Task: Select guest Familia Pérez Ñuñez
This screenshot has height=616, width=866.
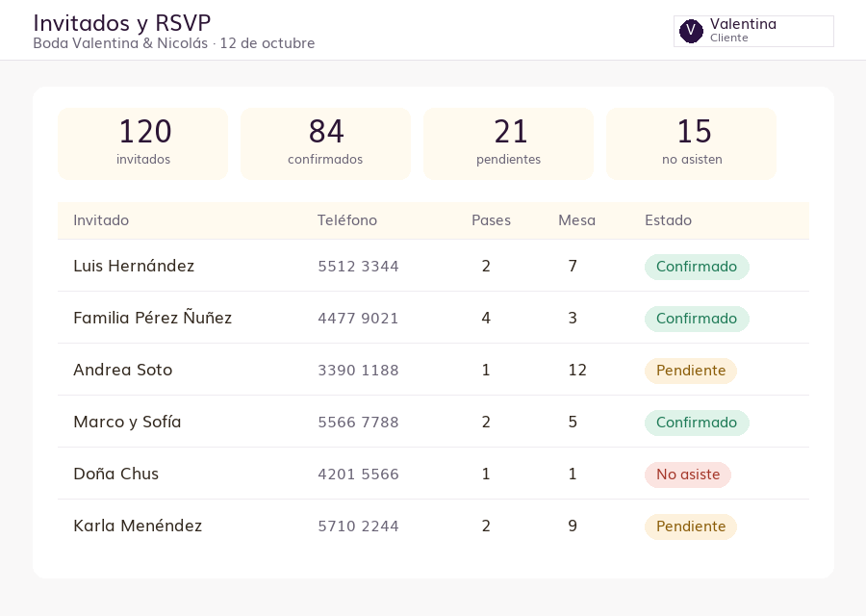Action: (152, 318)
